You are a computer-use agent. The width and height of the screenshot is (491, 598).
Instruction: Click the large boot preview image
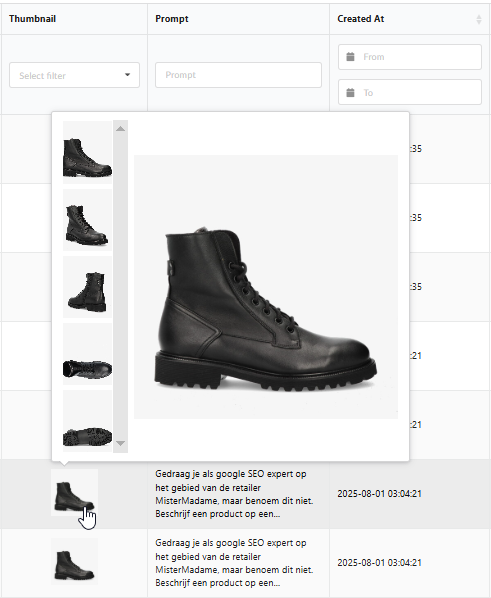266,287
